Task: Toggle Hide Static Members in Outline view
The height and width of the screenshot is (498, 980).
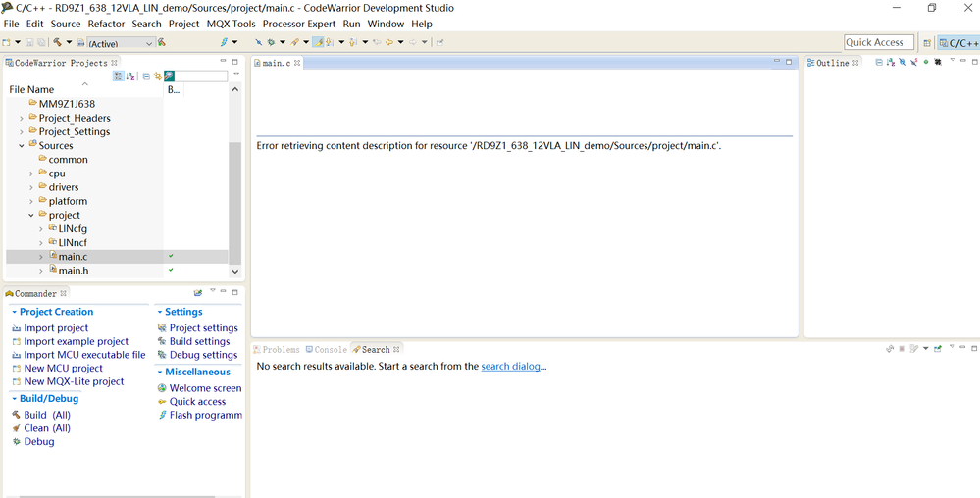Action: click(913, 62)
